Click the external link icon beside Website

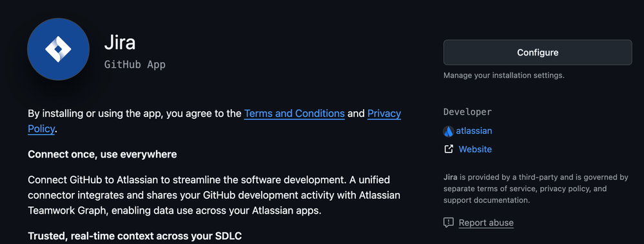(x=449, y=149)
